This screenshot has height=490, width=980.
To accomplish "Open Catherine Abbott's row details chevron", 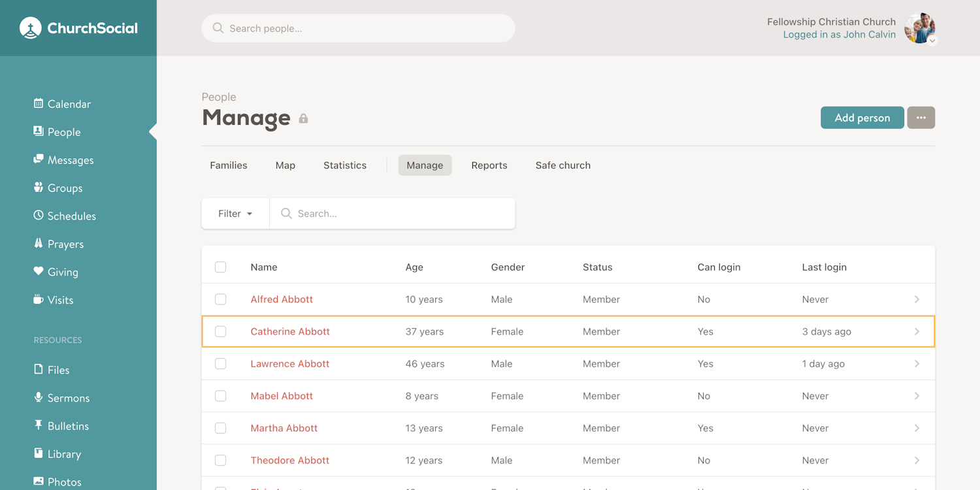I will (x=917, y=331).
